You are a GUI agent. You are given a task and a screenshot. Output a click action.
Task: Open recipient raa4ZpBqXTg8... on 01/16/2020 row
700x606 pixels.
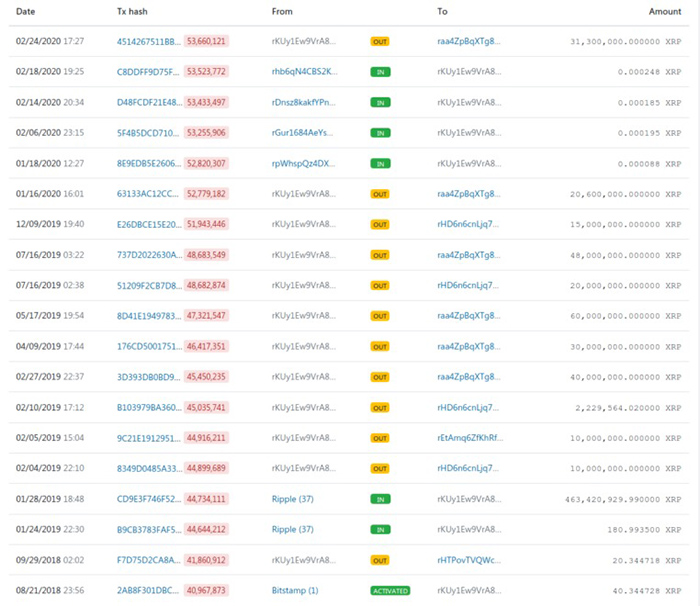click(x=469, y=194)
